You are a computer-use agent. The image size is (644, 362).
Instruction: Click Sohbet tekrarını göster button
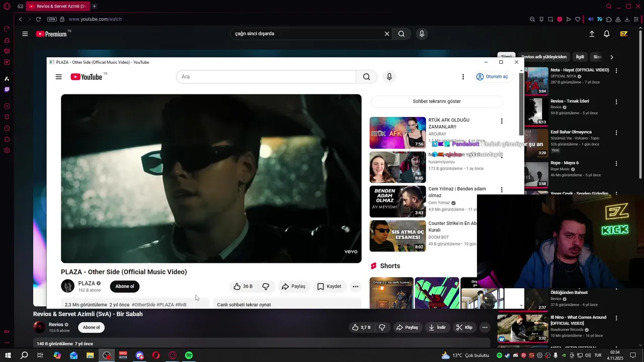pos(437,101)
